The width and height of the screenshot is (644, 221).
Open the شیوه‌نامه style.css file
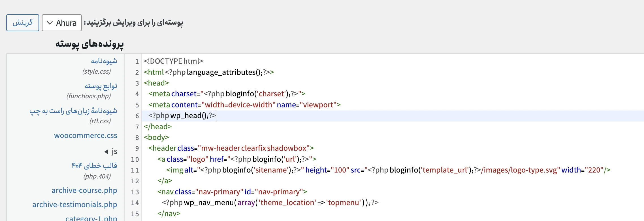coord(104,61)
